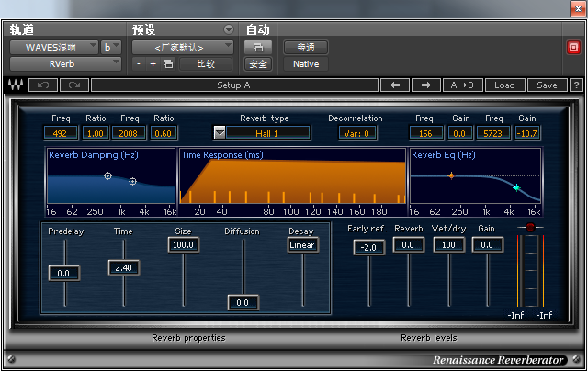Click the Hall 1 reverb type field
This screenshot has height=372, width=588.
click(267, 133)
